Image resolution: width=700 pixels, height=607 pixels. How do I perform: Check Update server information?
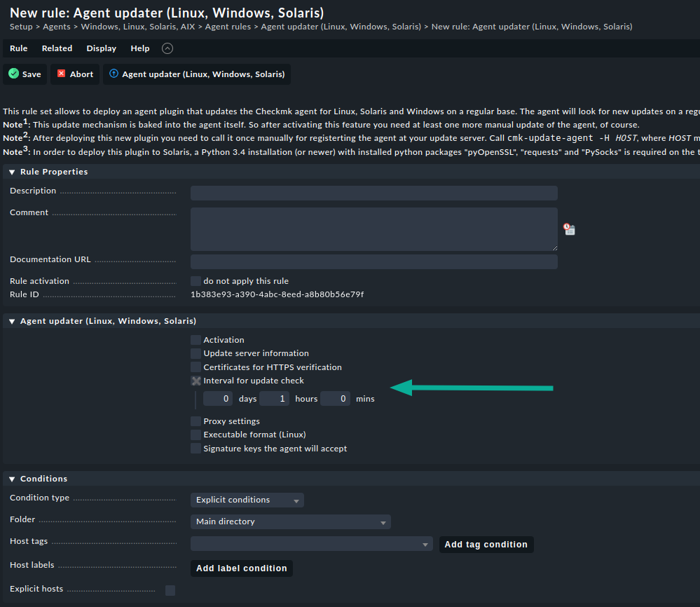pos(195,353)
